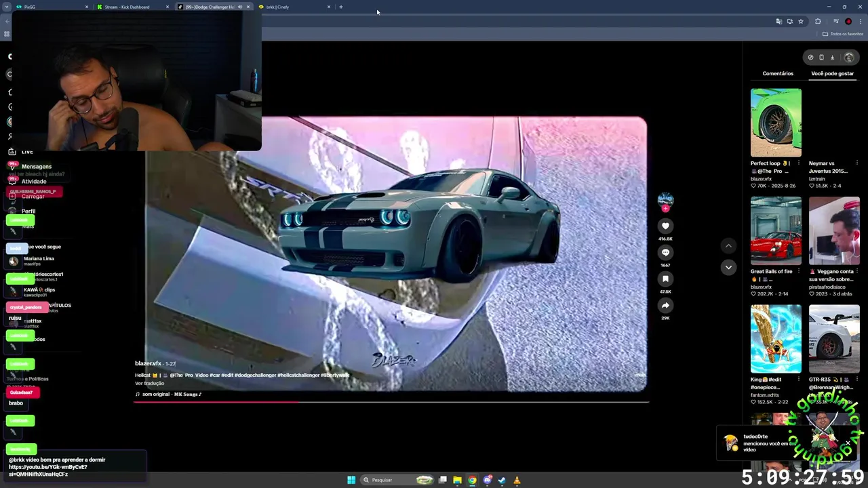Open Steam from the taskbar

pyautogui.click(x=502, y=480)
